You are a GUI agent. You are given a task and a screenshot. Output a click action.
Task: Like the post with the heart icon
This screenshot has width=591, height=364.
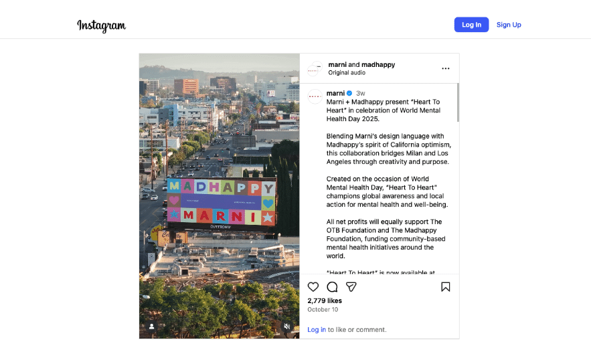tap(313, 287)
